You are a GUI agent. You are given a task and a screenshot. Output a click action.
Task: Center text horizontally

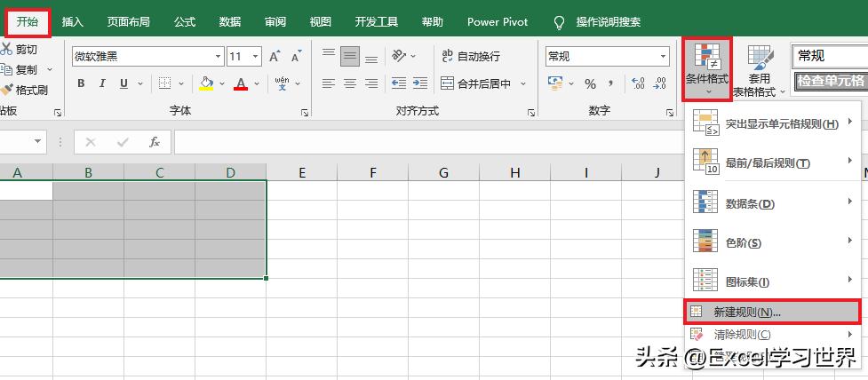click(350, 83)
